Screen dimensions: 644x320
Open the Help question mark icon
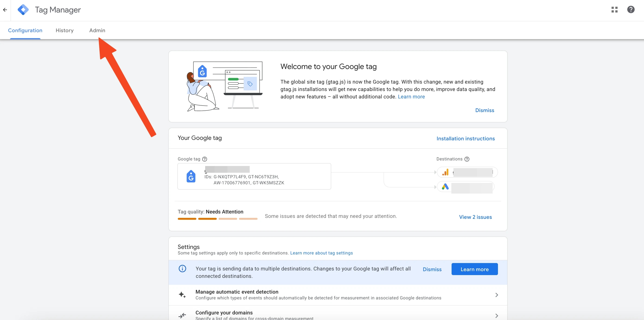click(x=631, y=10)
